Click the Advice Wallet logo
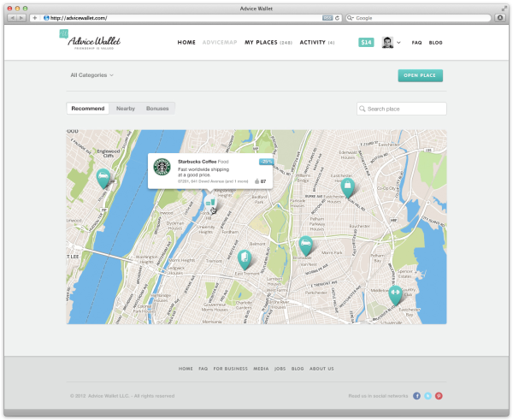The height and width of the screenshot is (420, 513). 92,42
